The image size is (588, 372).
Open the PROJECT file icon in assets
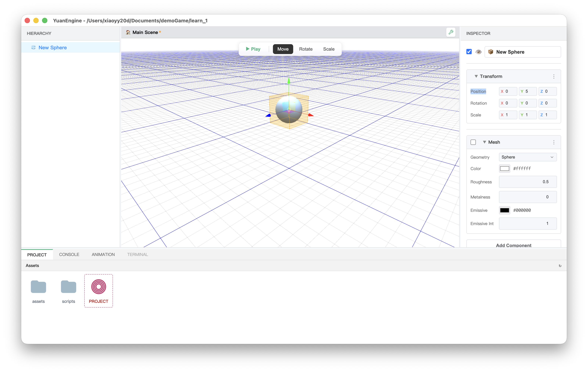(x=98, y=287)
